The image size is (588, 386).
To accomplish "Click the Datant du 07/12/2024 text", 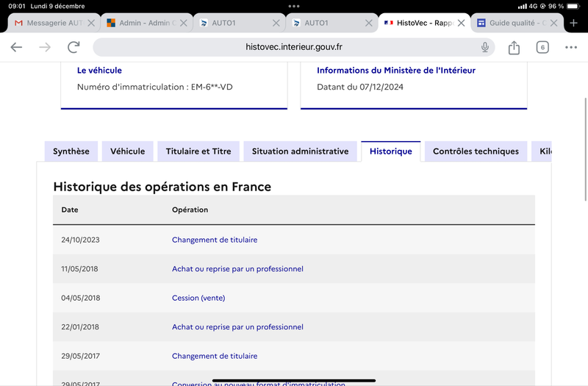I will pos(360,87).
